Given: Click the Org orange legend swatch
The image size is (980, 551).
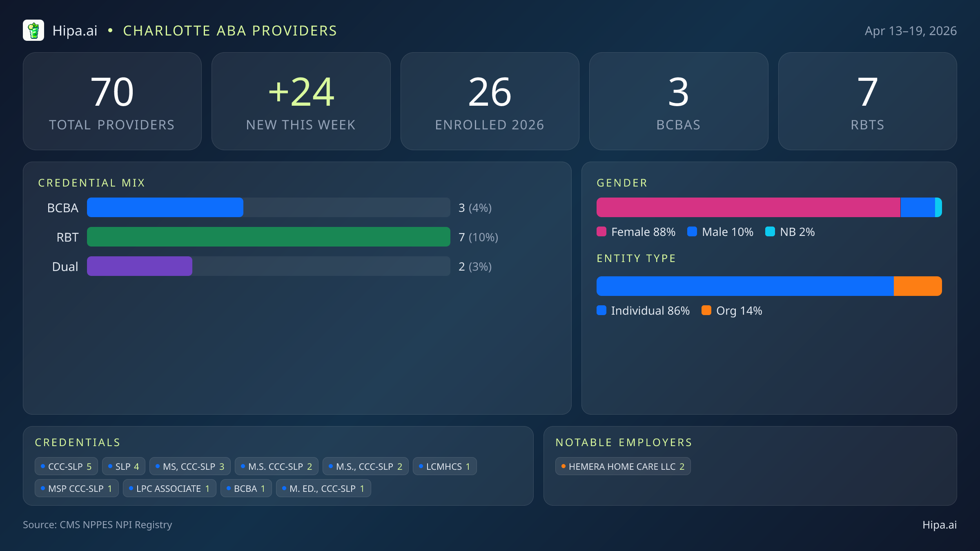Looking at the screenshot, I should [x=706, y=311].
